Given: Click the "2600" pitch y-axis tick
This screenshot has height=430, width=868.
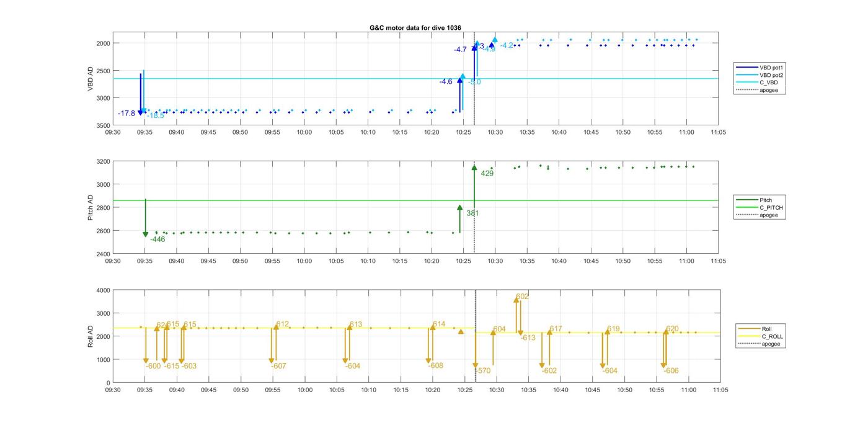Looking at the screenshot, I should pos(104,231).
